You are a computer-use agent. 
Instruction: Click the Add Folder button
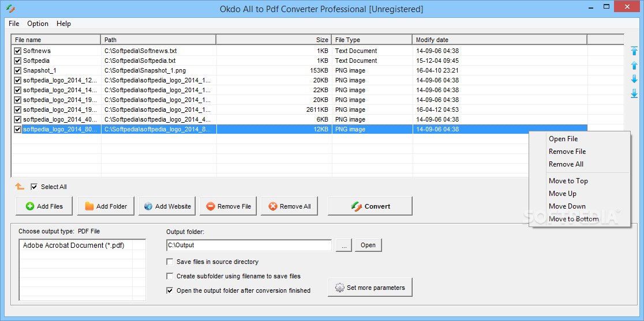(x=106, y=206)
